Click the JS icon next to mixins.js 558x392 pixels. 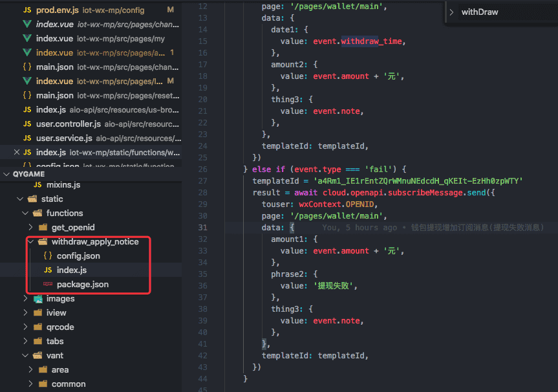pyautogui.click(x=38, y=185)
